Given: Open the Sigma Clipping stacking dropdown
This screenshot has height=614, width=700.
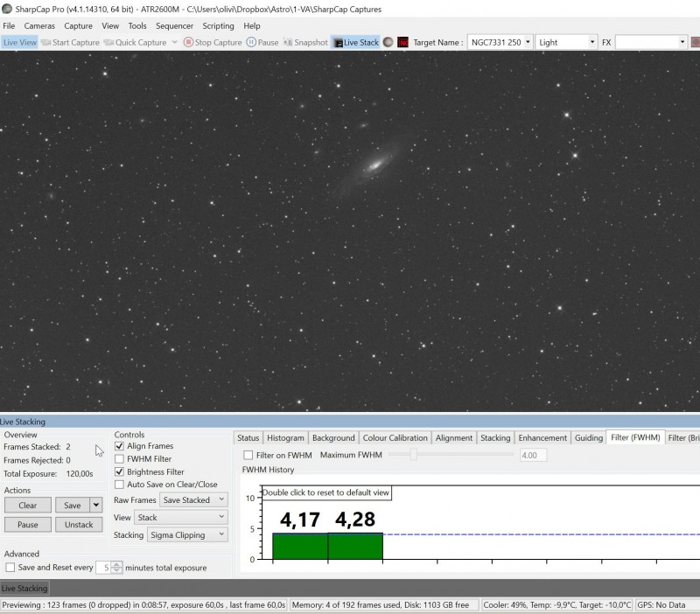Looking at the screenshot, I should (x=187, y=534).
